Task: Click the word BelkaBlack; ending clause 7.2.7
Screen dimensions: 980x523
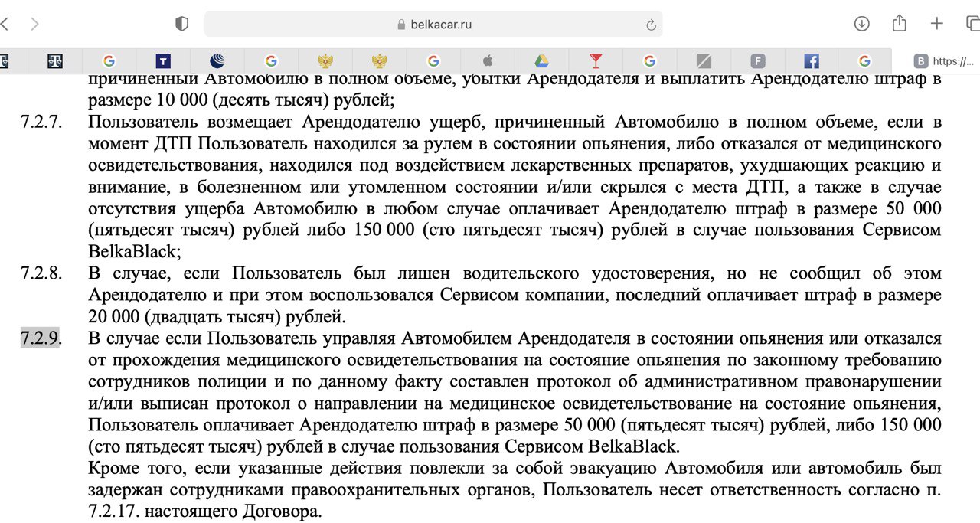Action: (x=135, y=251)
